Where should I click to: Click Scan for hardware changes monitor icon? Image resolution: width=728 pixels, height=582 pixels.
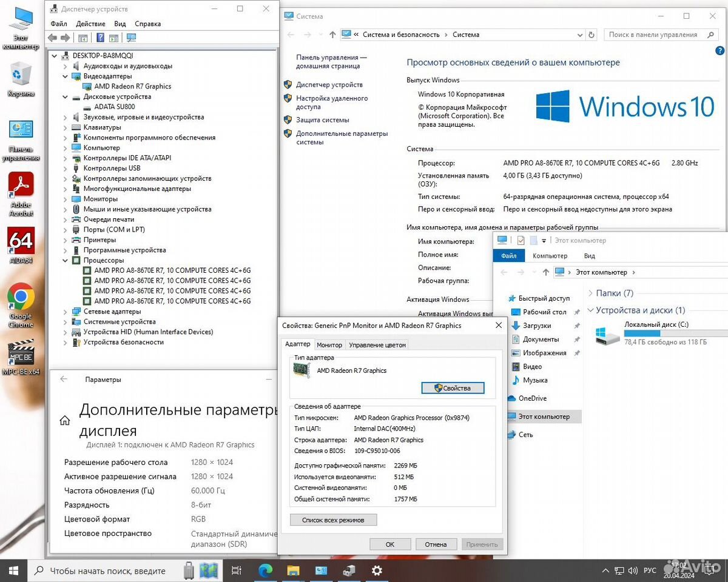131,38
